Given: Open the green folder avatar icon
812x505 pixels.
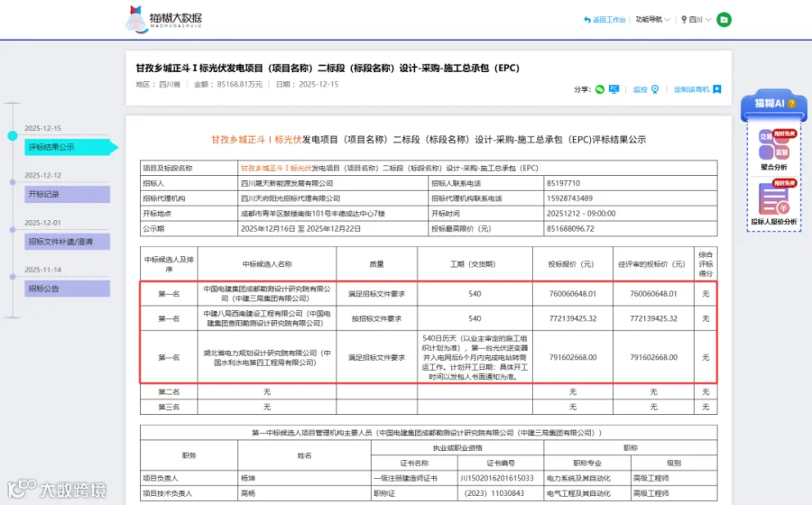Looking at the screenshot, I should coord(724,20).
